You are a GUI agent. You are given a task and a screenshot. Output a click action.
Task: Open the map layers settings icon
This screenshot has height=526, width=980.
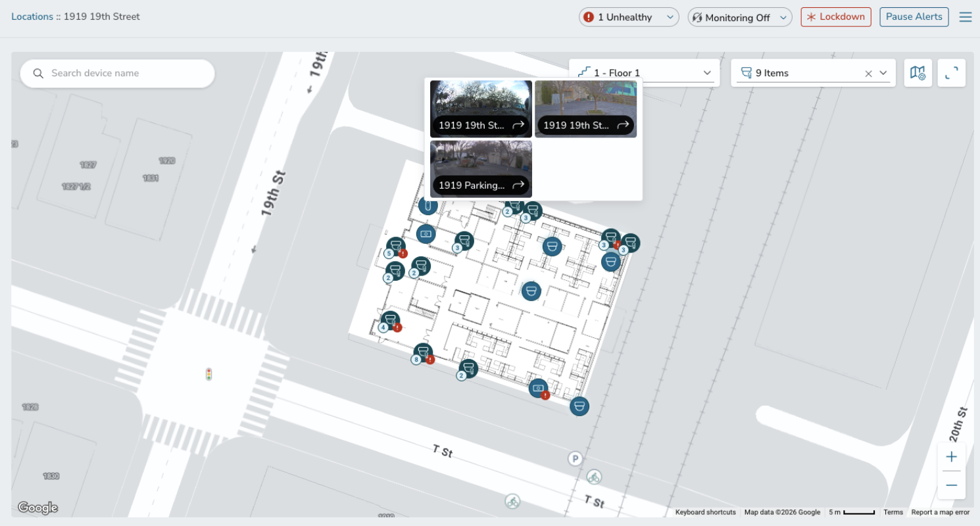tap(918, 72)
